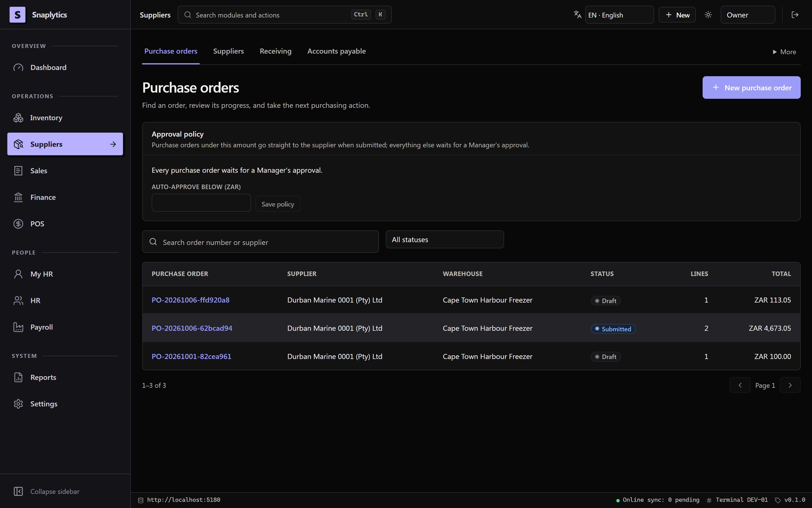Click the sign-out icon
812x508 pixels.
(795, 15)
